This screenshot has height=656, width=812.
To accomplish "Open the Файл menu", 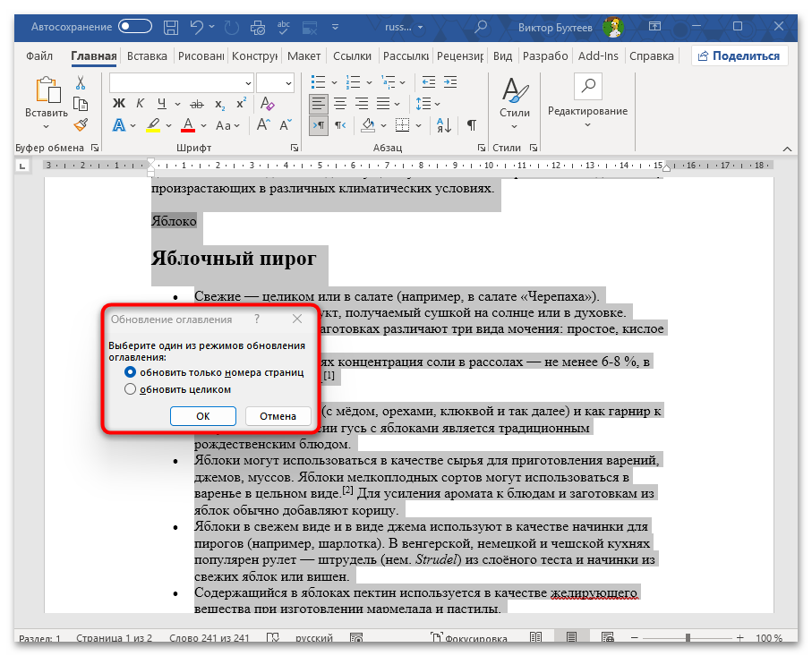I will (x=39, y=55).
